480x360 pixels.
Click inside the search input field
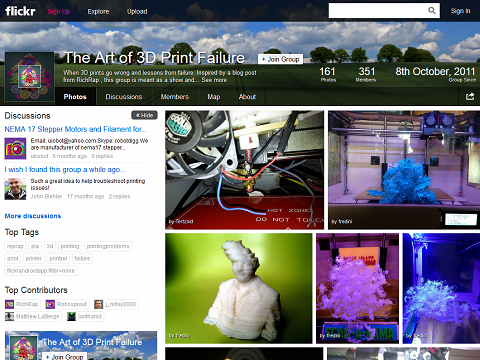378,11
